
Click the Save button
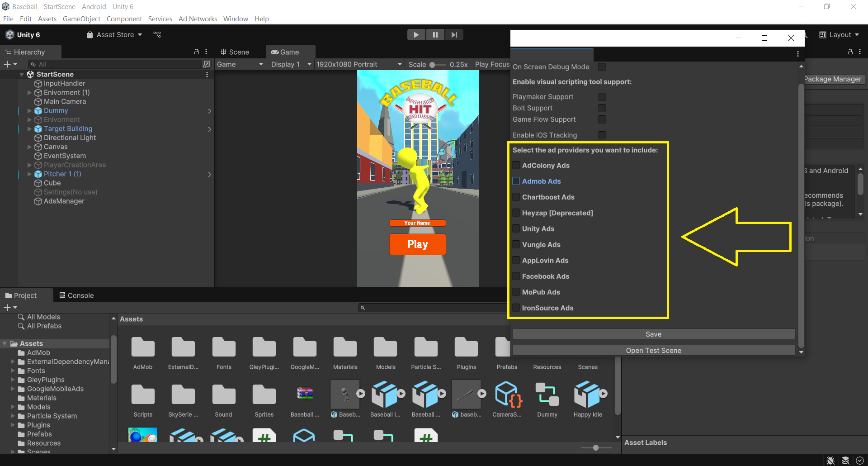click(653, 334)
